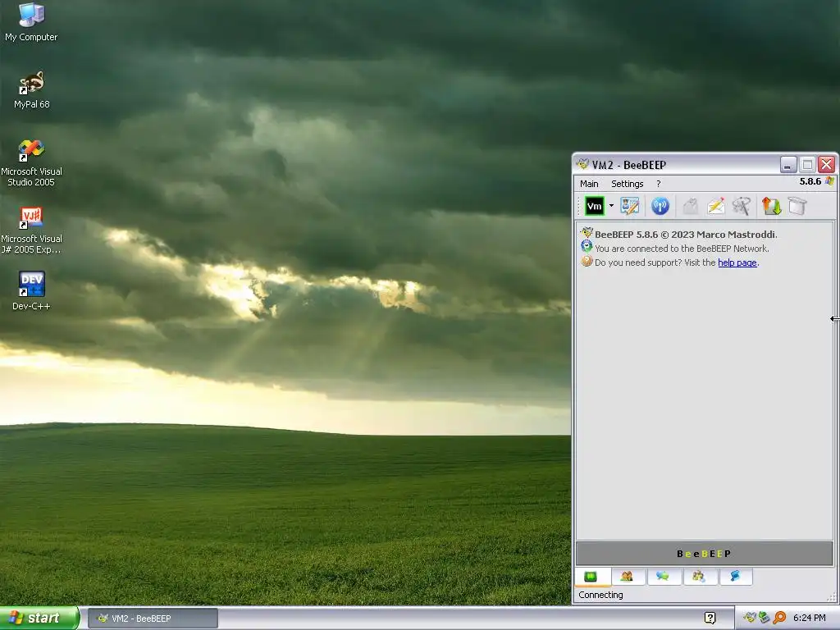Open the Settings menu
Viewport: 840px width, 630px height.
point(628,184)
